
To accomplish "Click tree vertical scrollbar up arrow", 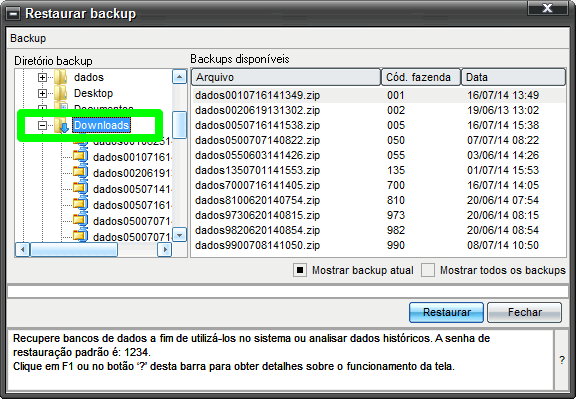I will pyautogui.click(x=179, y=77).
